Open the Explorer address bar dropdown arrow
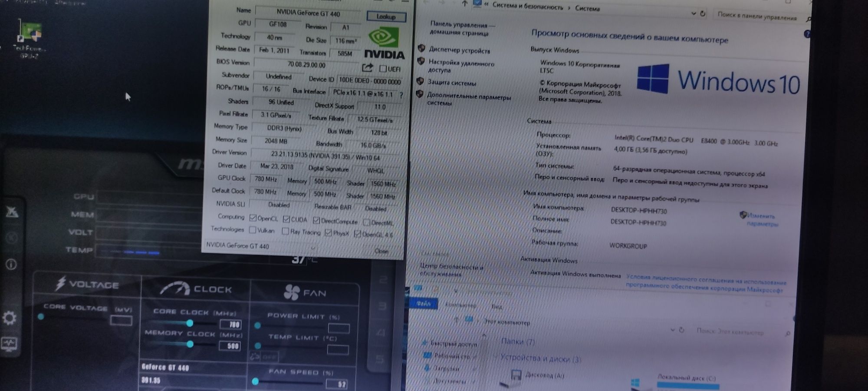This screenshot has height=391, width=868. [672, 330]
